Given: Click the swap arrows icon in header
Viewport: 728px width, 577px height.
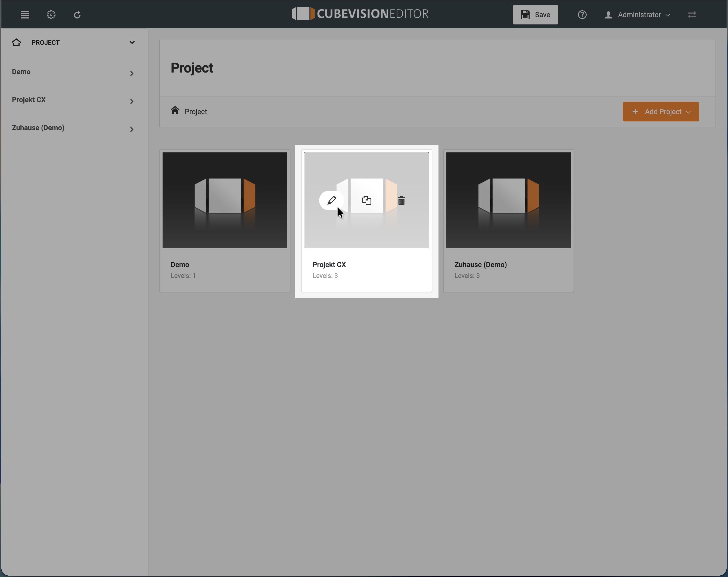Looking at the screenshot, I should (x=692, y=15).
